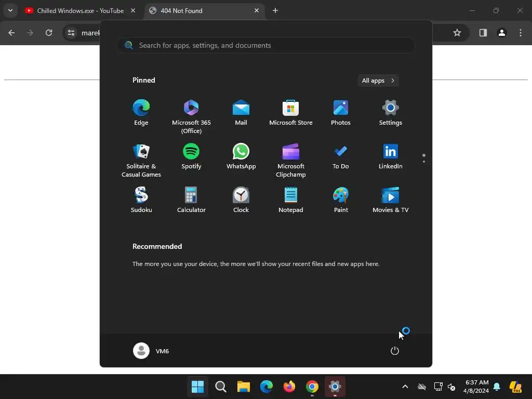Open Edge from pinned apps
Viewport: 532px width, 399px height.
pos(141,113)
